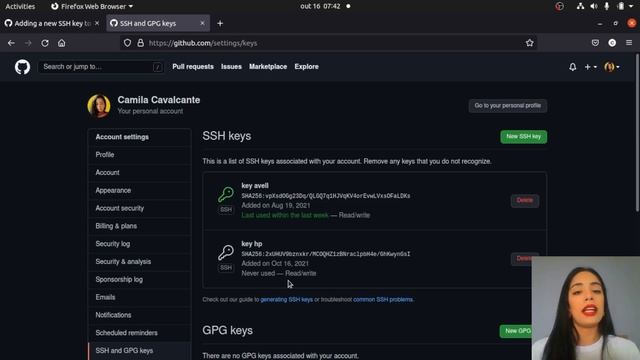This screenshot has width=640, height=360.
Task: Click the slash shortcut icon in search
Action: click(x=157, y=67)
